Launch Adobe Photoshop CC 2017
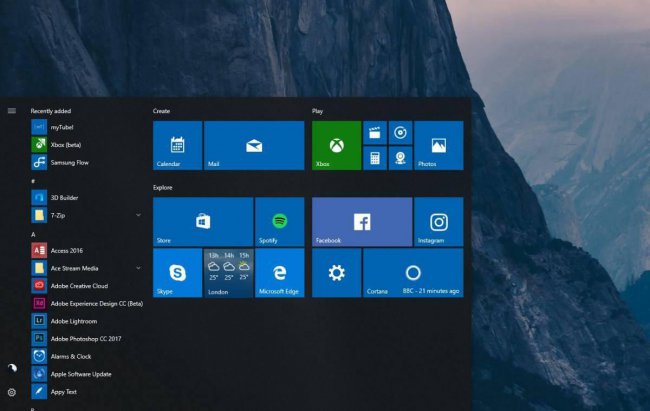This screenshot has height=411, width=650. pyautogui.click(x=87, y=339)
